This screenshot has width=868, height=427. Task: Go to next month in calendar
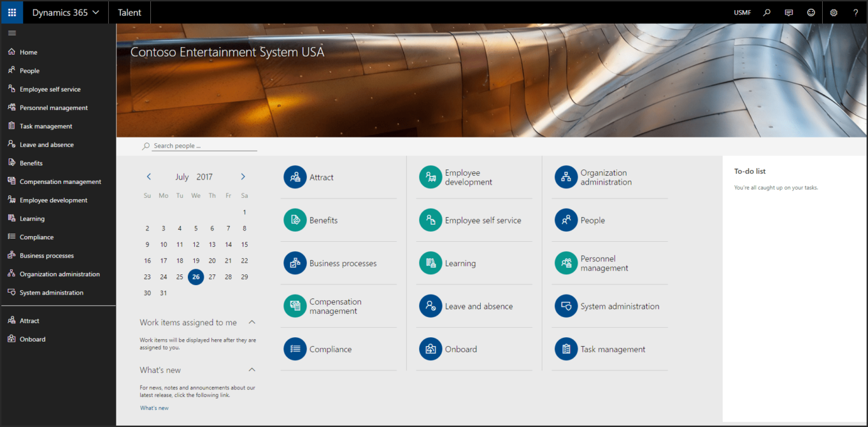pyautogui.click(x=243, y=177)
